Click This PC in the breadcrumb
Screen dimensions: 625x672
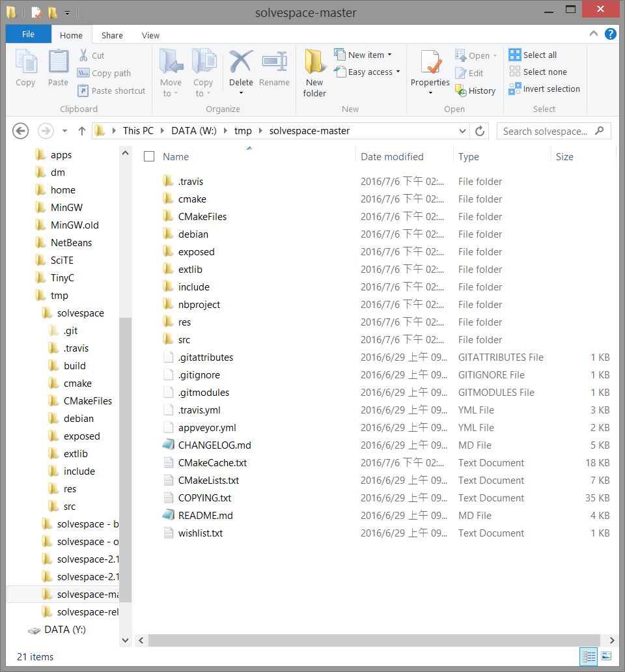[138, 131]
